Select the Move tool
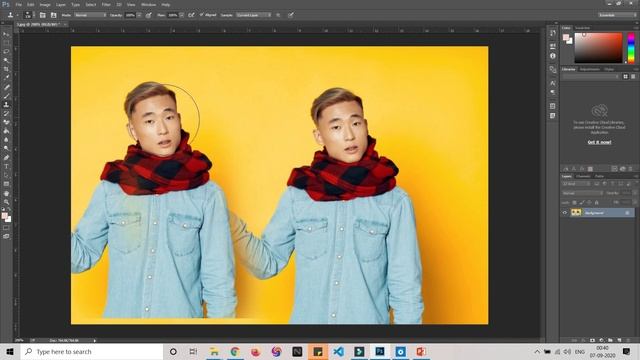The width and height of the screenshot is (640, 360). 6,34
